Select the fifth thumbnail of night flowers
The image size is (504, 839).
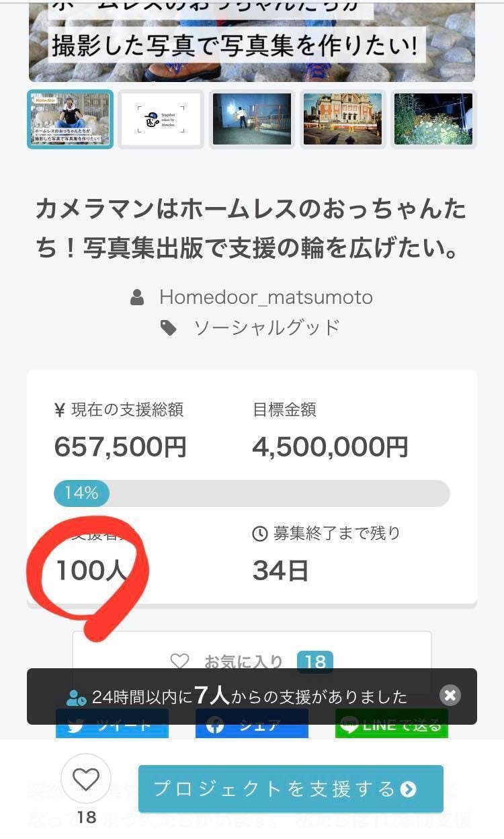433,119
